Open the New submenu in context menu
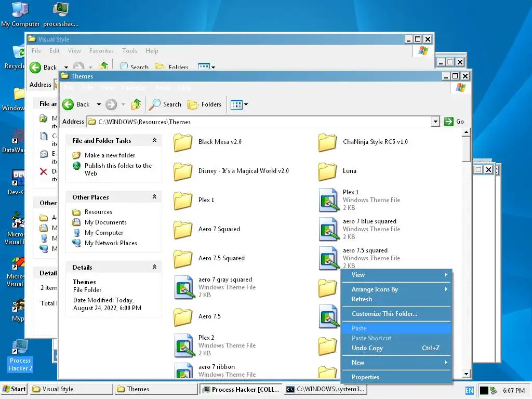Image resolution: width=532 pixels, height=399 pixels. pyautogui.click(x=396, y=363)
